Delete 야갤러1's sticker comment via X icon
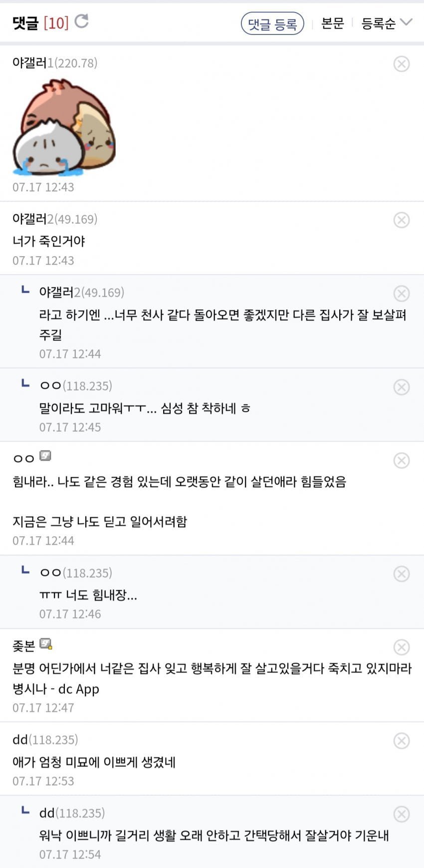The height and width of the screenshot is (868, 424). (402, 64)
